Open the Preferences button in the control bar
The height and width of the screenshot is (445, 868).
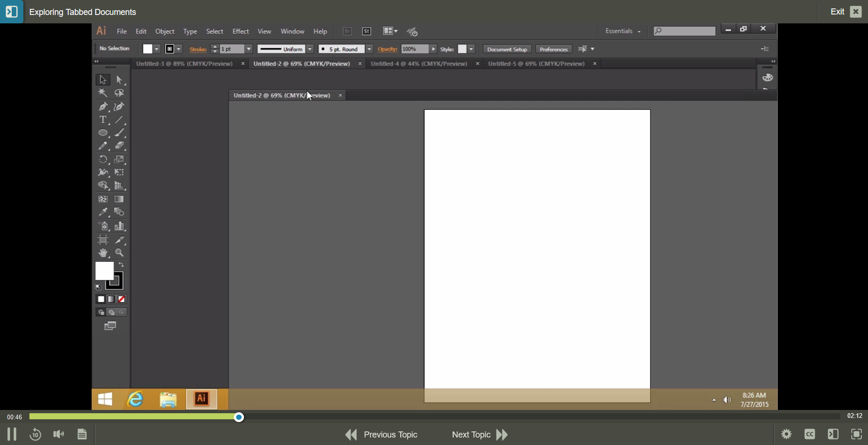[553, 49]
